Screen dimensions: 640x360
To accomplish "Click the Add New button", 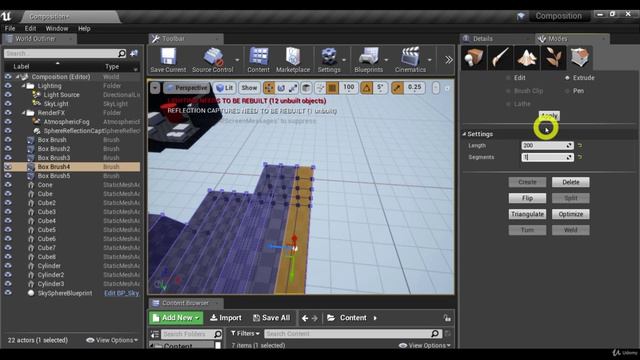I will click(176, 318).
